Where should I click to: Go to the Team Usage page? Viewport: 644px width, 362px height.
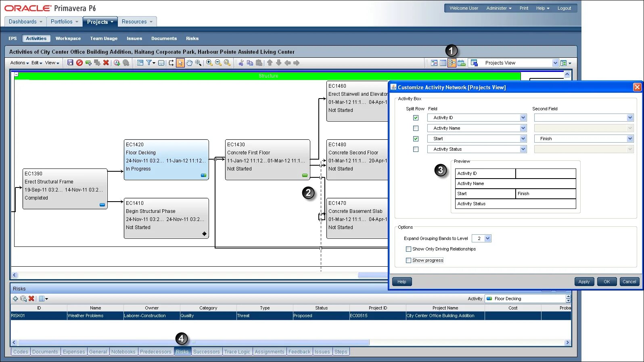click(104, 38)
